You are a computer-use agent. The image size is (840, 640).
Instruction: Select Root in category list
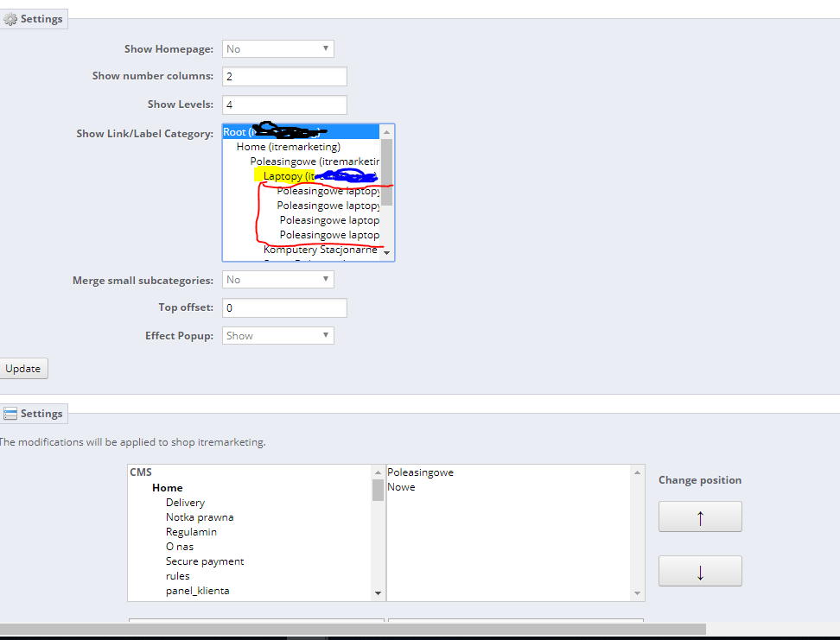301,132
